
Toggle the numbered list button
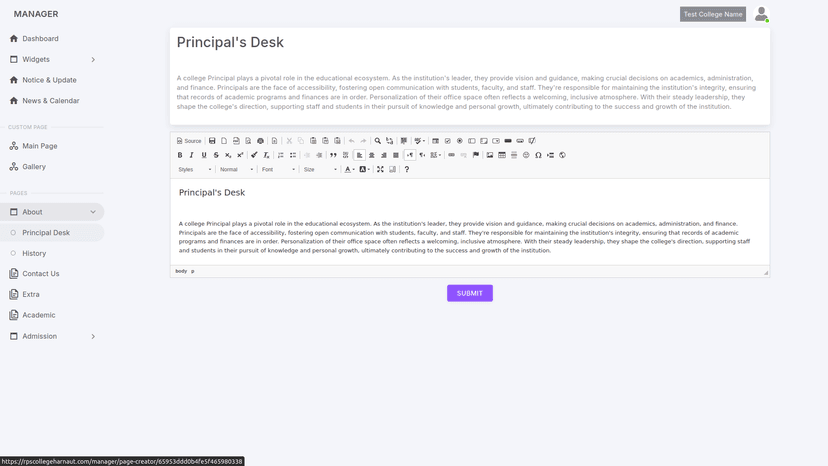[281, 155]
